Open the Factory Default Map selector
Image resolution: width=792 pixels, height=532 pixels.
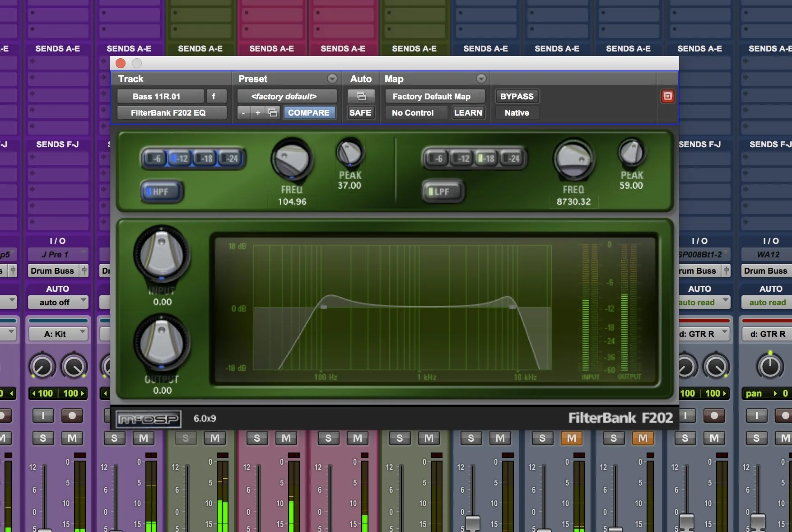pyautogui.click(x=435, y=96)
